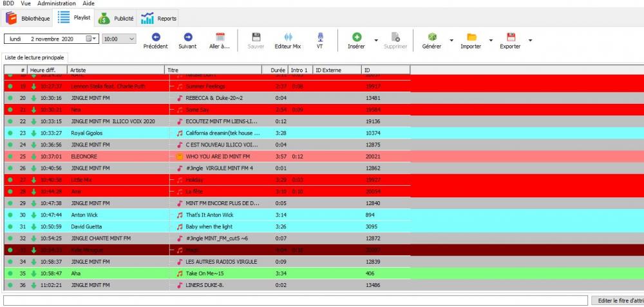The image size is (644, 307).
Task: Sort by the ID Externe column header
Action: tap(337, 70)
